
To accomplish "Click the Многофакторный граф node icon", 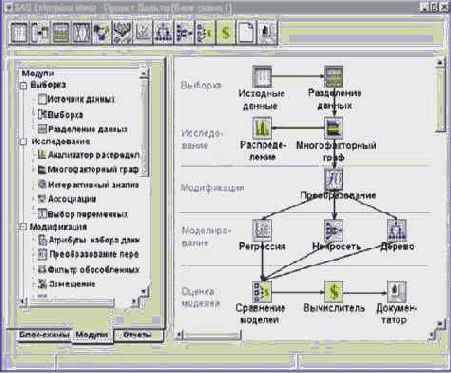I will pyautogui.click(x=334, y=128).
